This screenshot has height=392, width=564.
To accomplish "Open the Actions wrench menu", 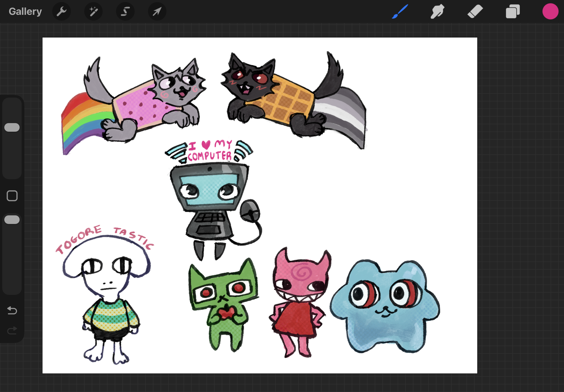I will click(x=61, y=11).
